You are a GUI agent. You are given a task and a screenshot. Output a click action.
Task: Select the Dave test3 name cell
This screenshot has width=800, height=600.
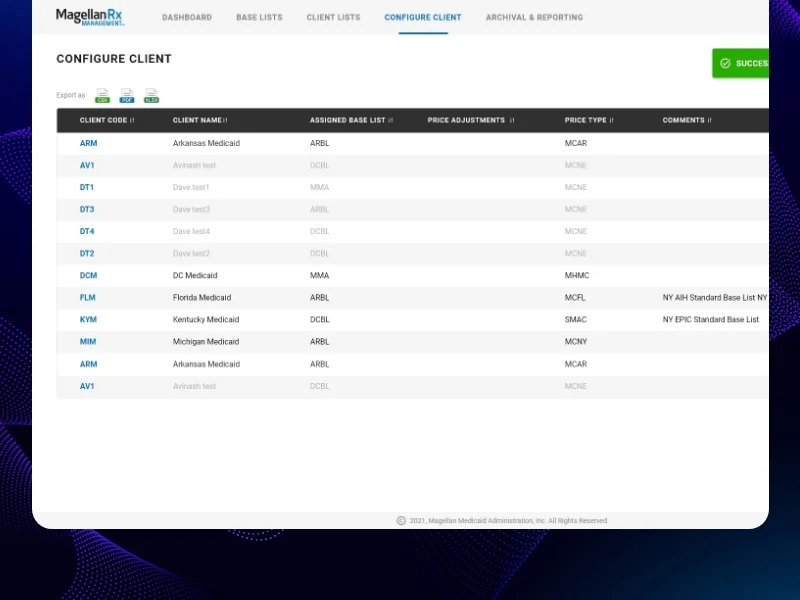(191, 209)
